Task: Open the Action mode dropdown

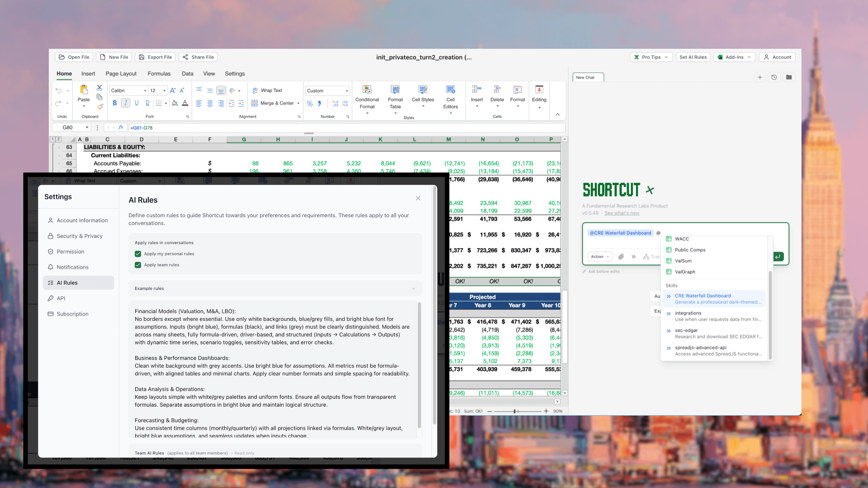Action: (600, 257)
